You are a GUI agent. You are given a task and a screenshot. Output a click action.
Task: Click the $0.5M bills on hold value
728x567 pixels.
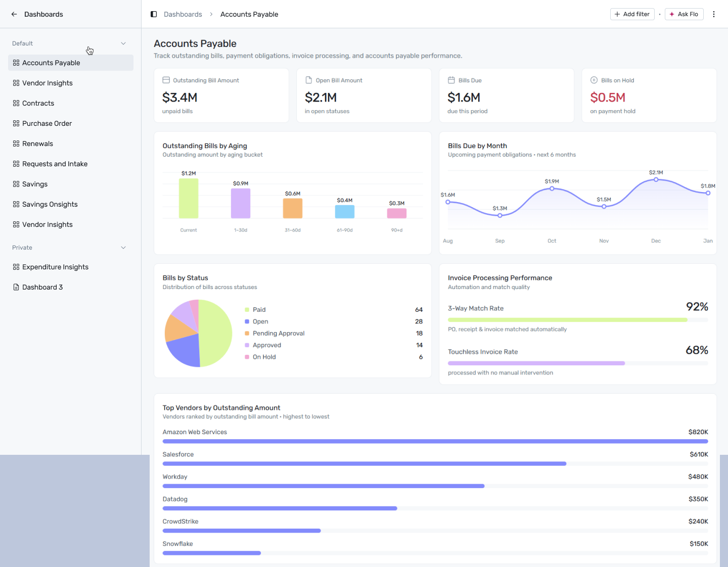[608, 97]
